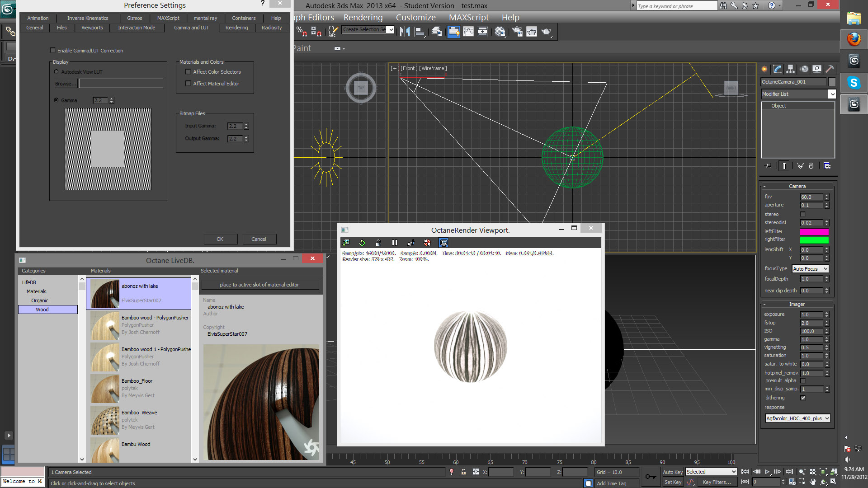The width and height of the screenshot is (868, 488).
Task: Enable Gamma/LUT Correction checkbox
Action: 52,51
